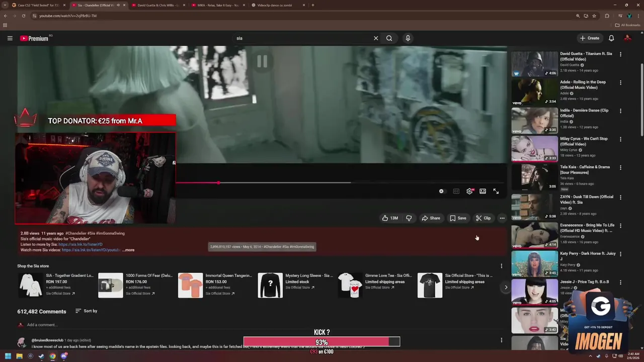Viewport: 644px width, 362px height.
Task: Open a new browser tab
Action: click(313, 5)
